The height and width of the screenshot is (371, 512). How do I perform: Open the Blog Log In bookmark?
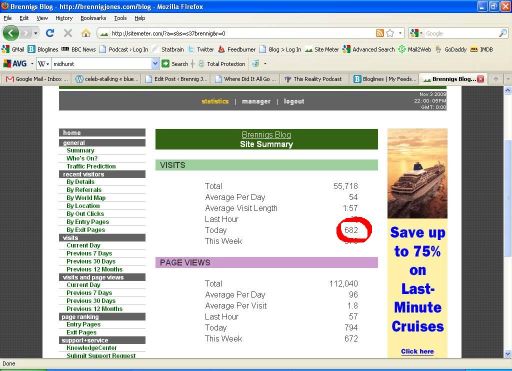point(280,49)
